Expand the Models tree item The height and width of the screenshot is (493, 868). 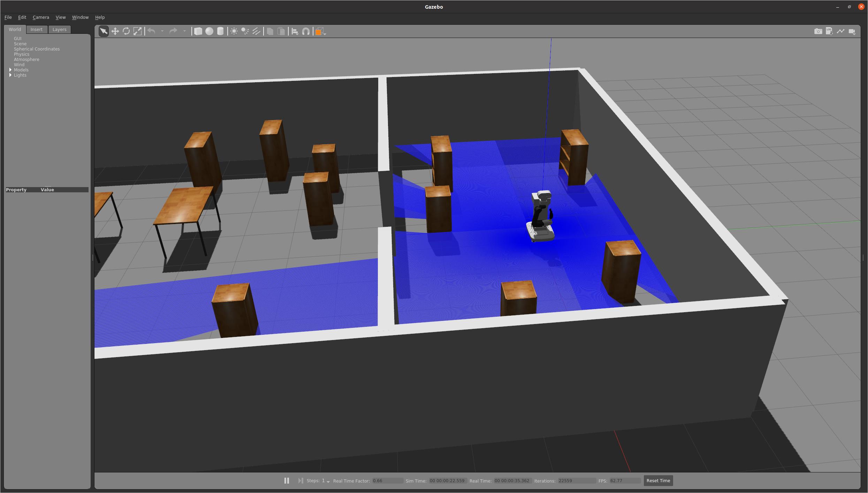pyautogui.click(x=10, y=70)
